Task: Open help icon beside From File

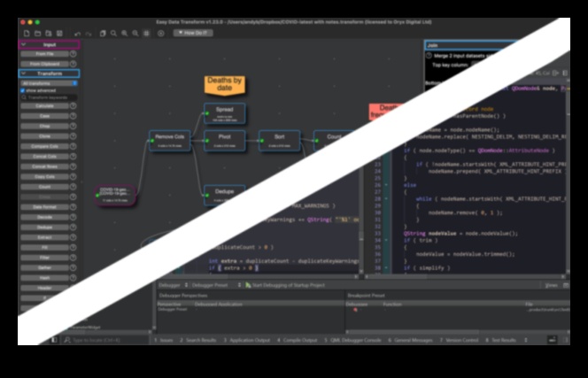Action: coord(73,54)
